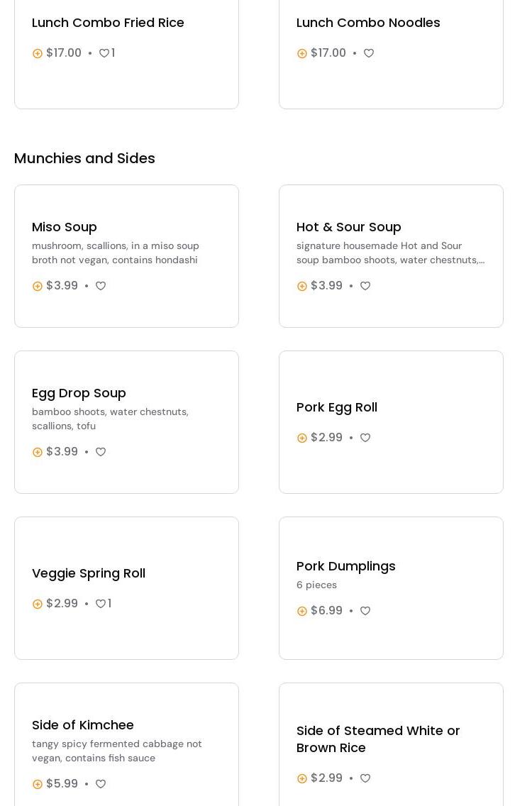
Task: Click the heart icon for Veggie Spring Roll
Action: [101, 604]
